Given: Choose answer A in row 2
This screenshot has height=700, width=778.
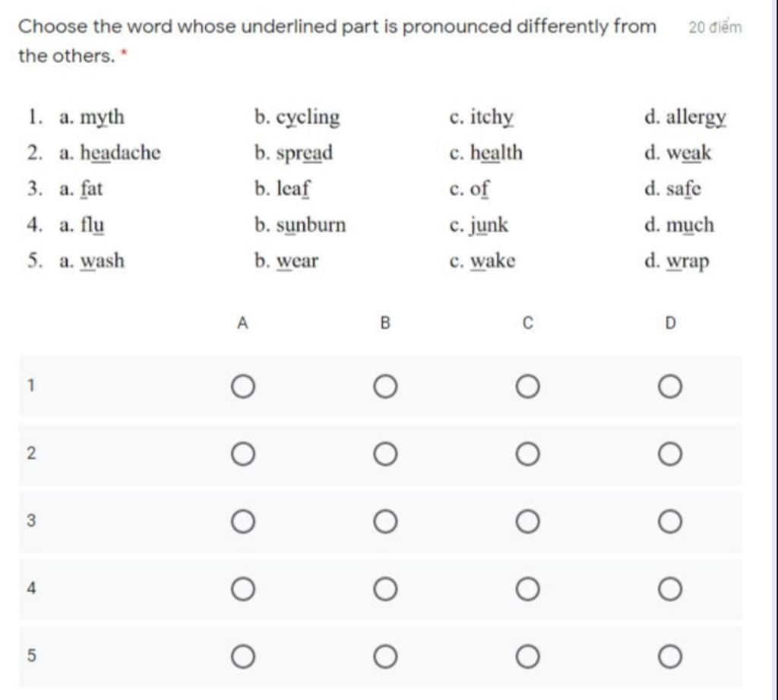Looking at the screenshot, I should pos(243,455).
